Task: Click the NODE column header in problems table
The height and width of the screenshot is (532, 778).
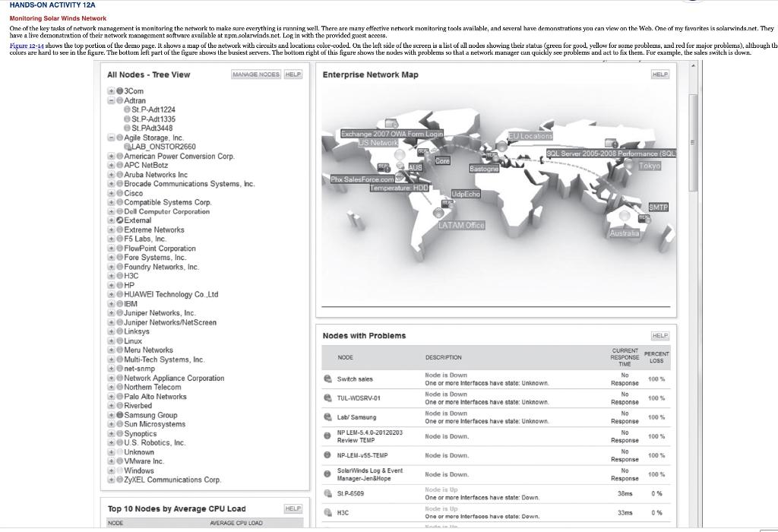Action: [346, 357]
